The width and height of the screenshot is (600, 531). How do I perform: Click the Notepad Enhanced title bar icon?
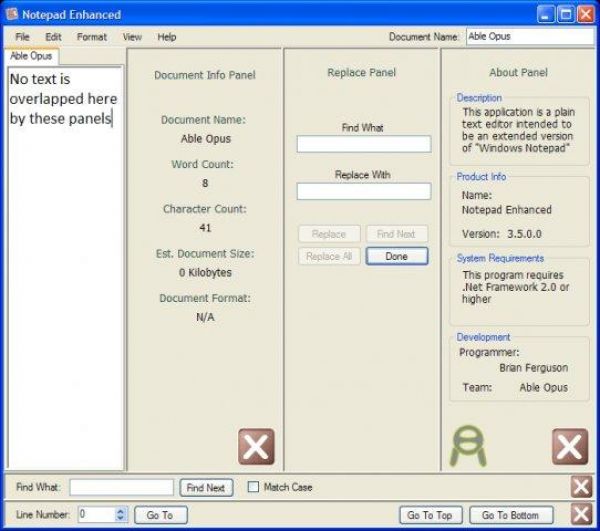12,14
